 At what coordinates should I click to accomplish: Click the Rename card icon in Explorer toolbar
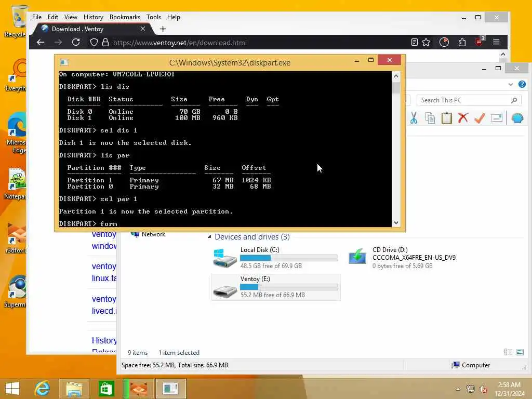tap(496, 118)
